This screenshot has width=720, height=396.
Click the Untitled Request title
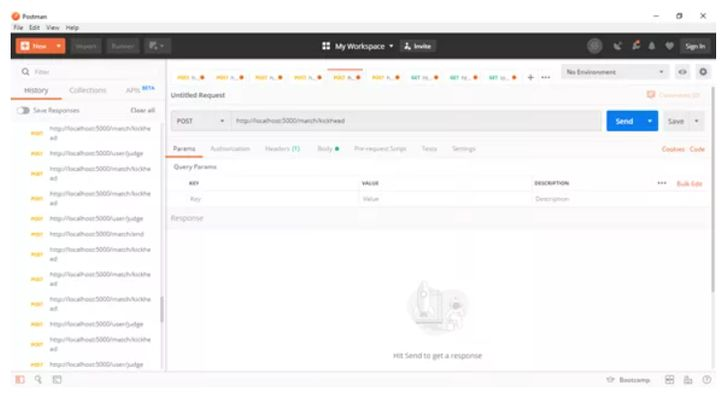[198, 95]
